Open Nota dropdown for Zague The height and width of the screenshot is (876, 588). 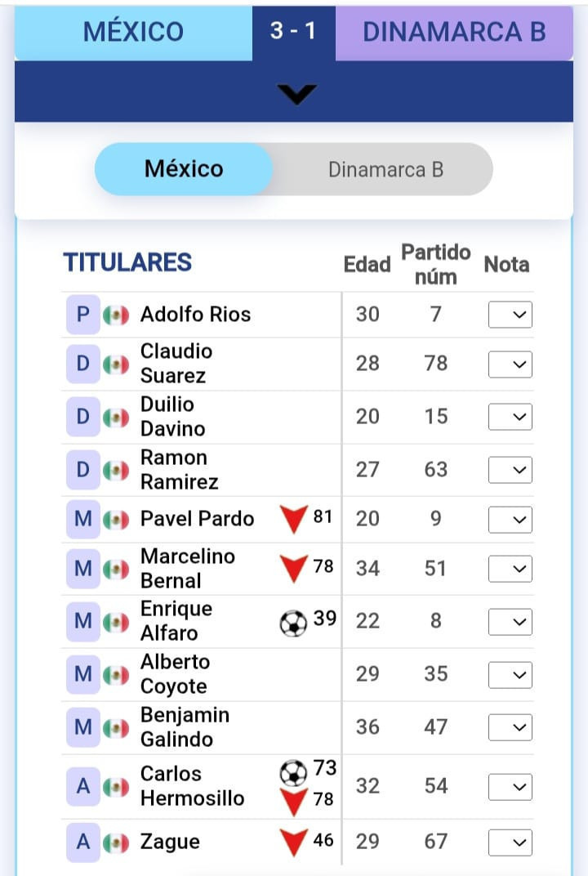[510, 842]
